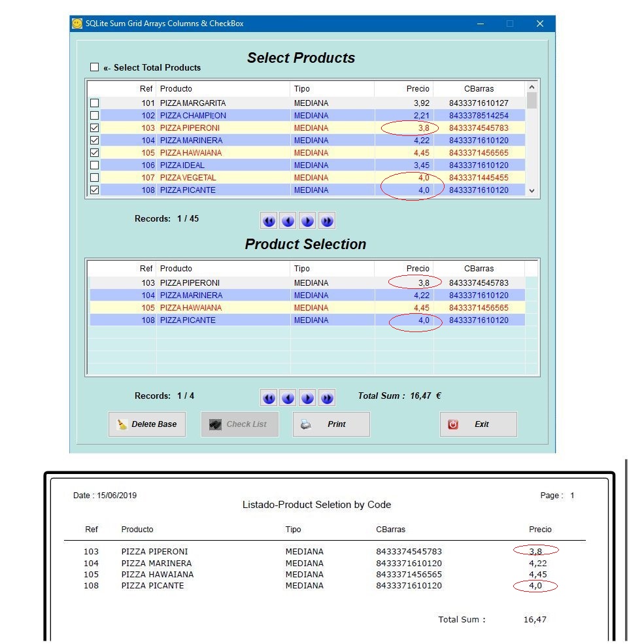Click the Producto column header in Product Selection
Image resolution: width=644 pixels, height=644 pixels.
click(222, 269)
